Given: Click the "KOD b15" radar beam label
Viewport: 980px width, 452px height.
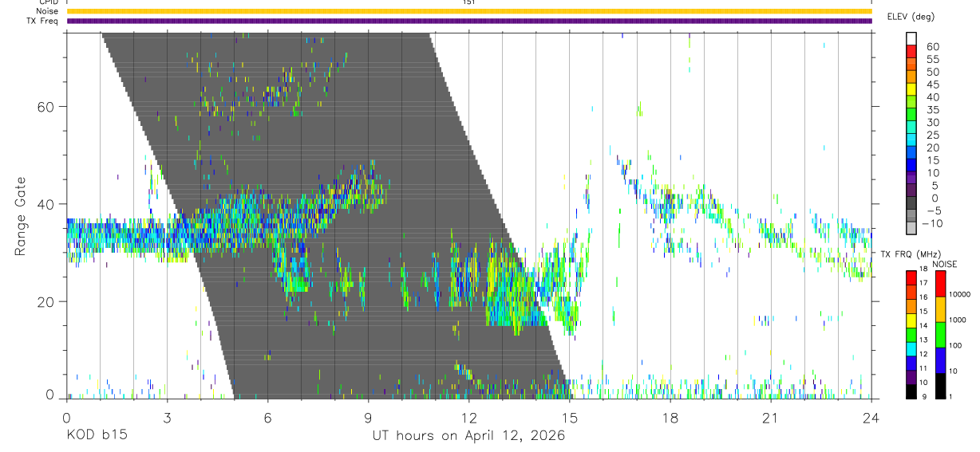Looking at the screenshot, I should tap(96, 435).
